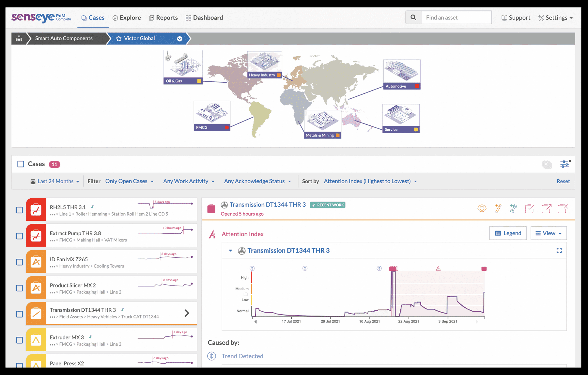Image resolution: width=588 pixels, height=375 pixels.
Task: Open the filter sliders settings icon
Action: point(565,164)
